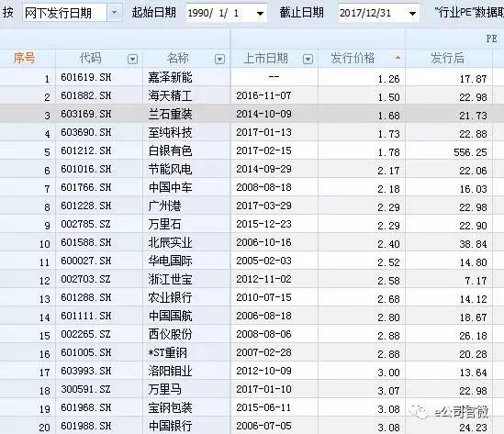Click the 7.17 PE value

pos(476,281)
